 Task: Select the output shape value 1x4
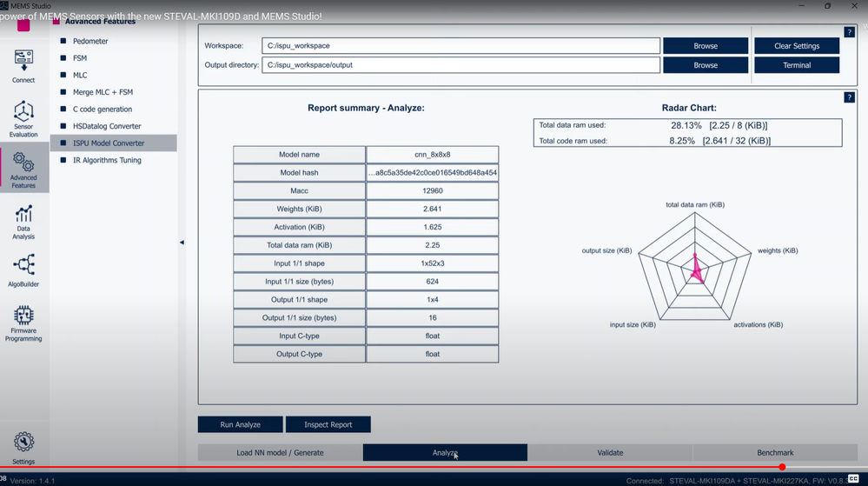point(433,300)
